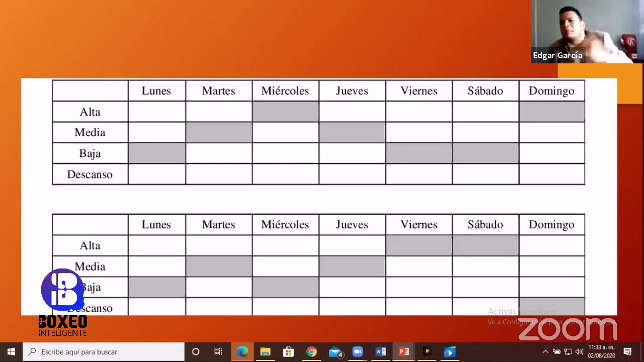Switch to PowerPoint in the taskbar
This screenshot has height=362, width=644.
coord(404,352)
